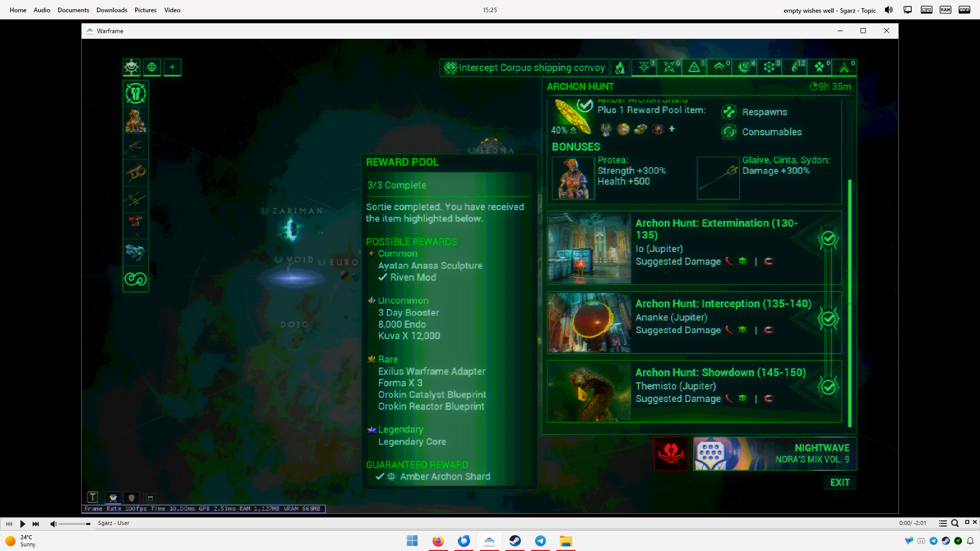Expand reward pool plus icon after item icons

[672, 129]
